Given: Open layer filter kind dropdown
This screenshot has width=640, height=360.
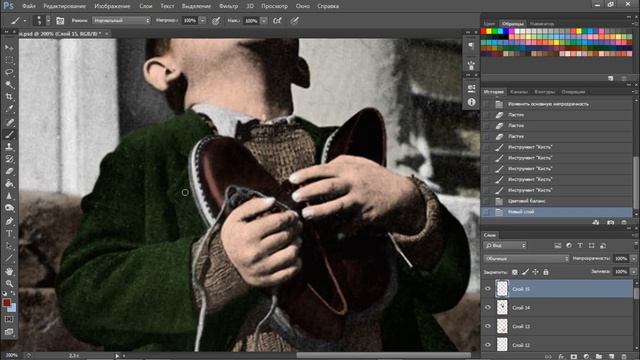Looking at the screenshot, I should (x=505, y=245).
